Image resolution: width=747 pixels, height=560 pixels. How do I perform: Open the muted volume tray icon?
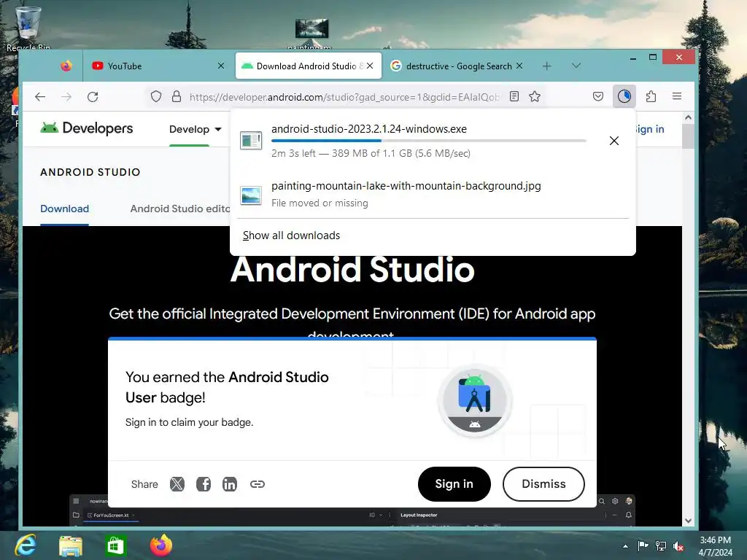(x=678, y=546)
